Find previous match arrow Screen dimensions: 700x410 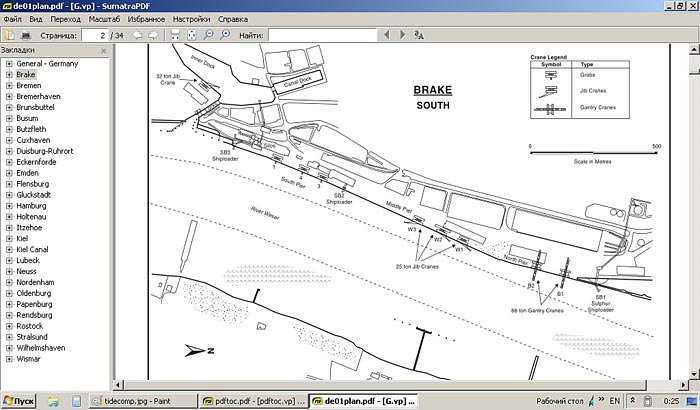tap(387, 35)
